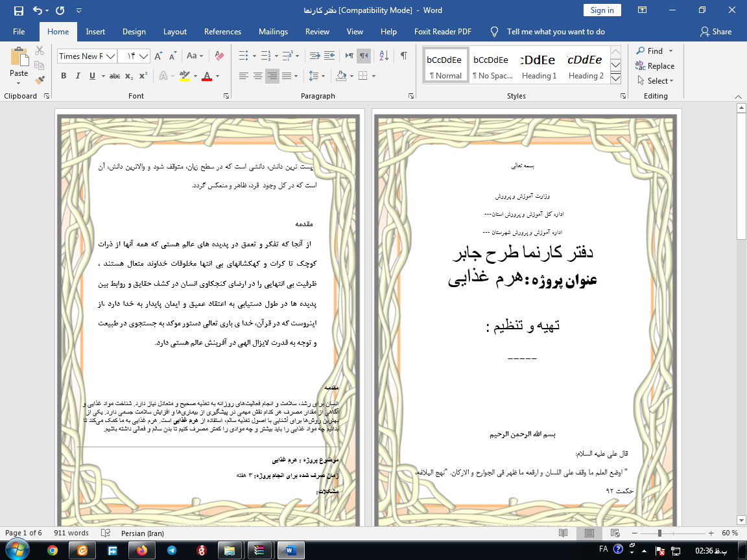Click the Clear All Formatting eraser icon
The height and width of the screenshot is (560, 747).
tap(219, 56)
